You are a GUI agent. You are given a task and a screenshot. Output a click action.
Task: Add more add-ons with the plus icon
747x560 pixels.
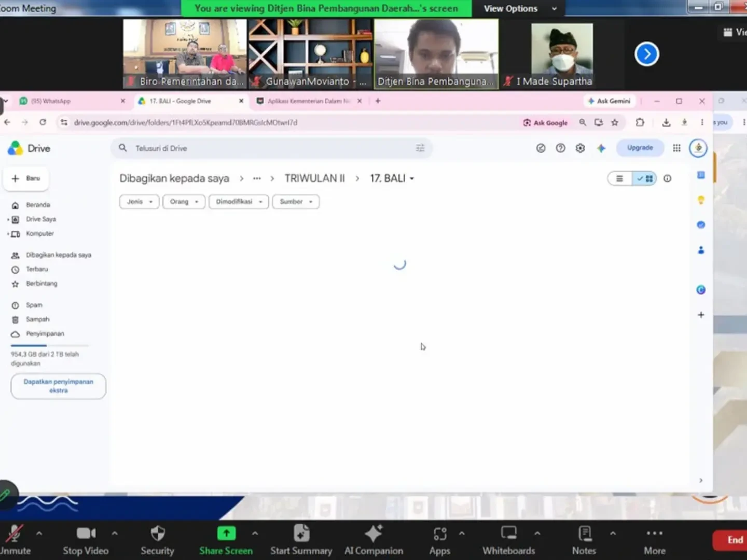pyautogui.click(x=701, y=315)
